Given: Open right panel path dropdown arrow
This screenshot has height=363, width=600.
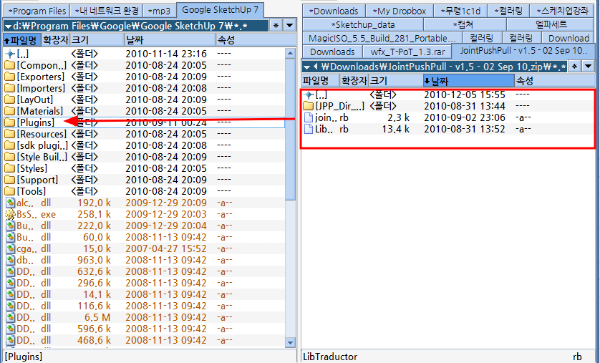Looking at the screenshot, I should (307, 67).
